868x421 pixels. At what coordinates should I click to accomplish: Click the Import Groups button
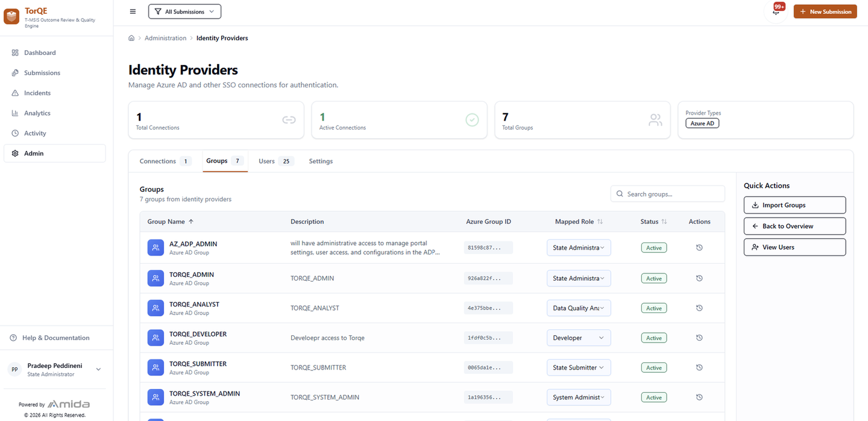tap(794, 205)
